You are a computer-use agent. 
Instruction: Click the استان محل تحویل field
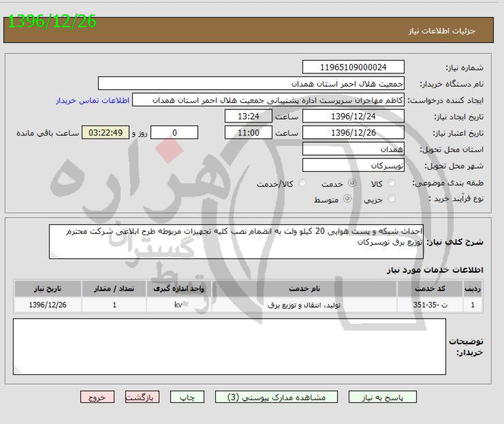coord(353,149)
